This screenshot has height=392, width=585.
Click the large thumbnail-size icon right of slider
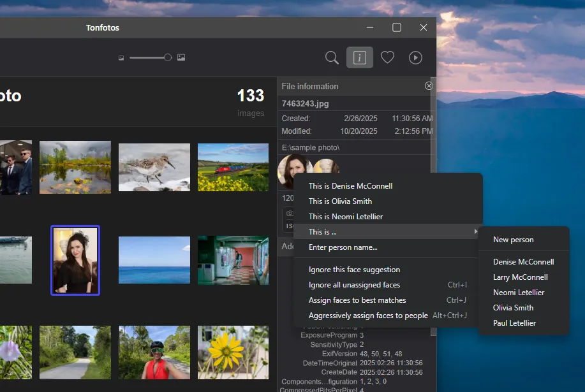(181, 57)
